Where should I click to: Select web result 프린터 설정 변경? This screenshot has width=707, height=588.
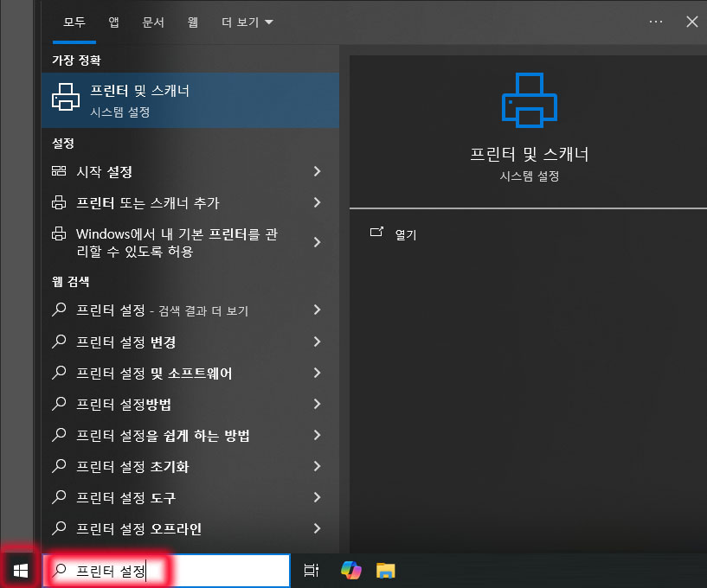point(190,342)
